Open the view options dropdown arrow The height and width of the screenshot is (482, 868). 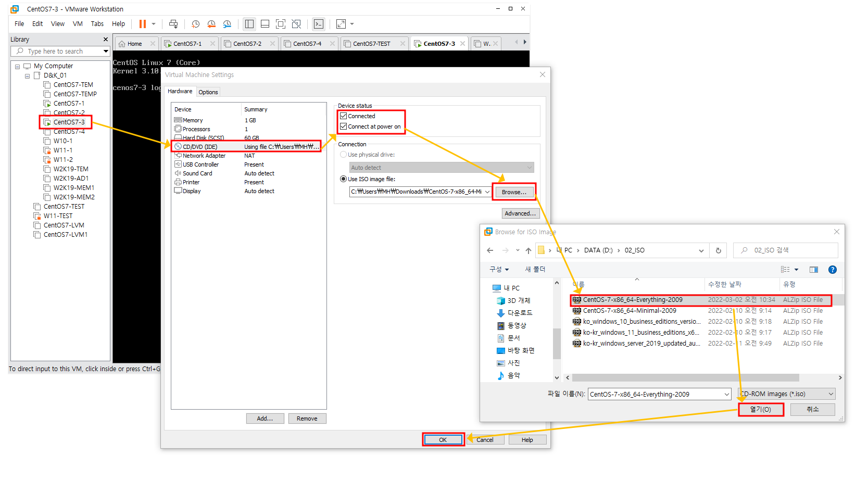tap(797, 270)
